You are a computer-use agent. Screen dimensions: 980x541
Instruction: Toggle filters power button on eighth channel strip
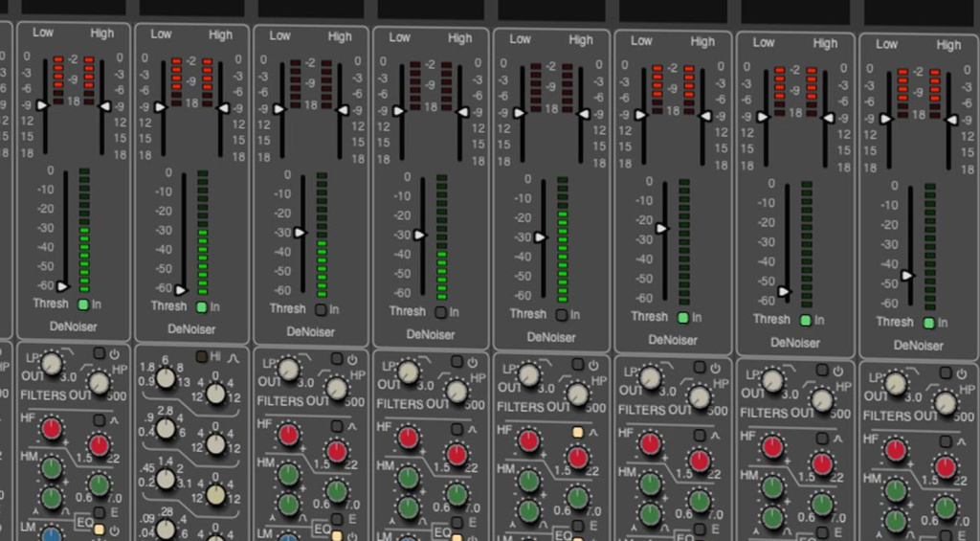(946, 372)
